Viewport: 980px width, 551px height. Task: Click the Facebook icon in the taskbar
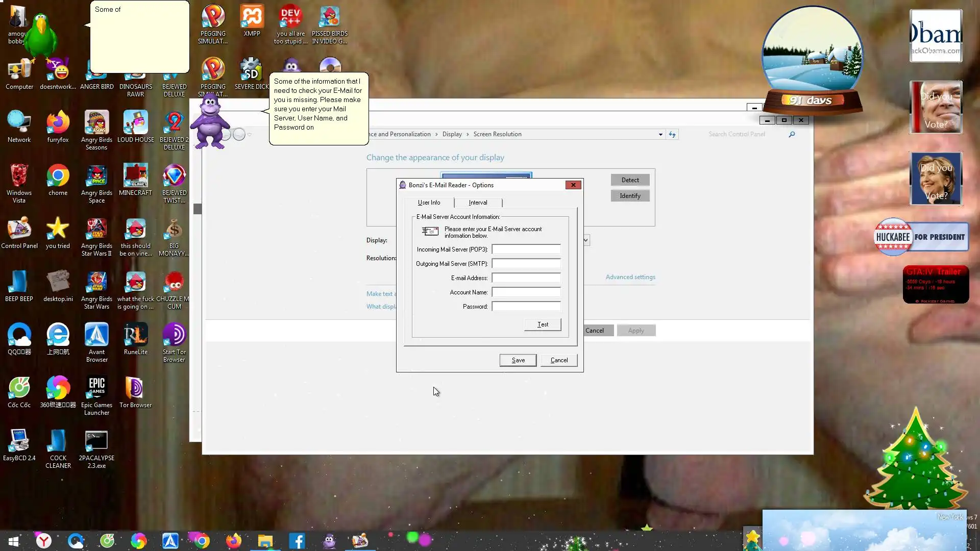(x=297, y=540)
